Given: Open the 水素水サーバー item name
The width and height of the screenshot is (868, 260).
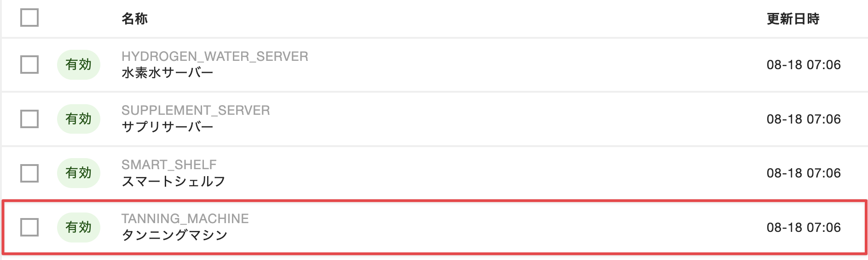Looking at the screenshot, I should pyautogui.click(x=167, y=73).
